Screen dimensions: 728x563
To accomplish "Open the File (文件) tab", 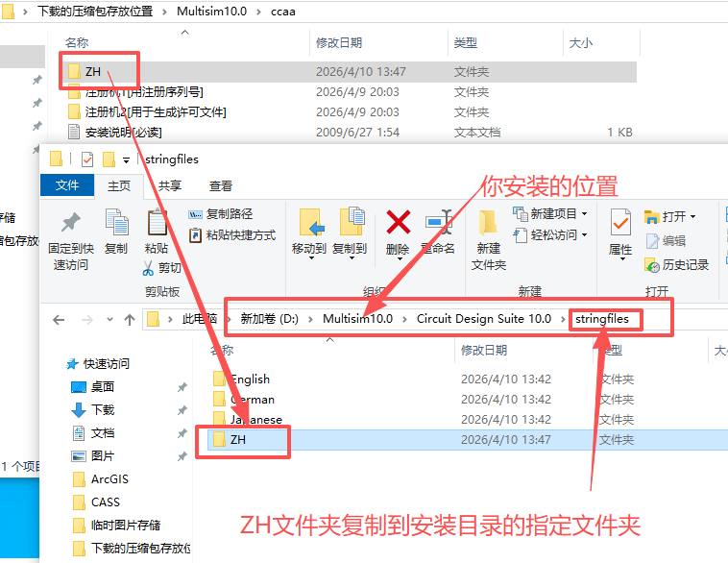I will (x=67, y=185).
